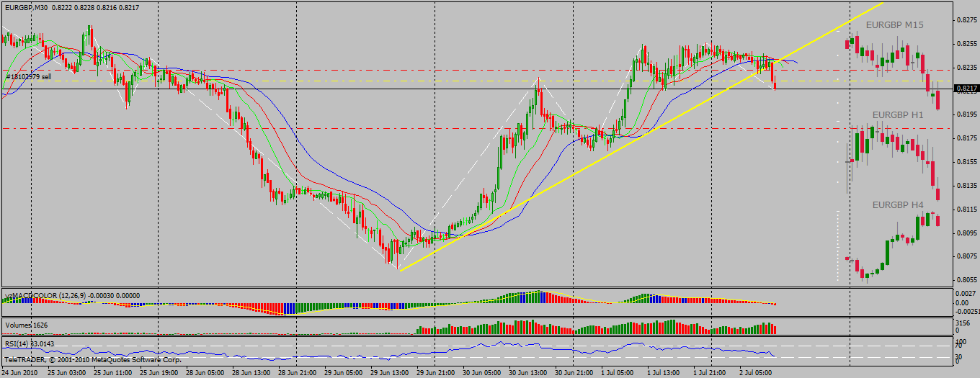
Task: Click price axis value 0.8195
Action: (x=966, y=114)
